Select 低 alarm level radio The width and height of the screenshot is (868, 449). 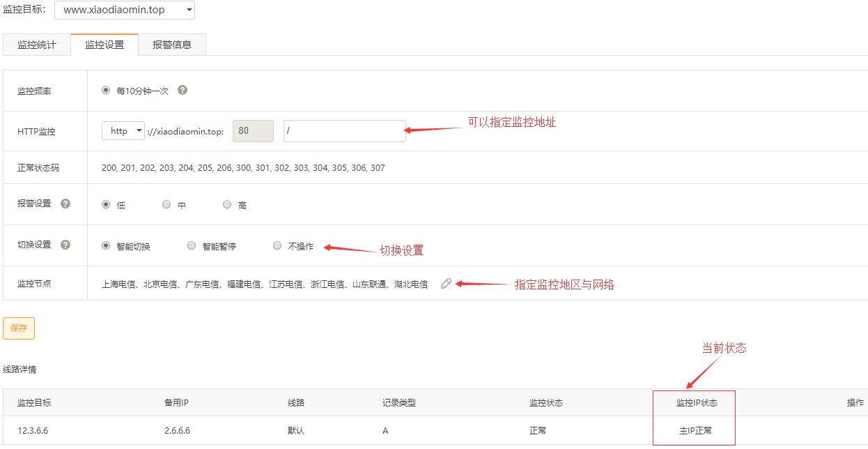click(106, 204)
